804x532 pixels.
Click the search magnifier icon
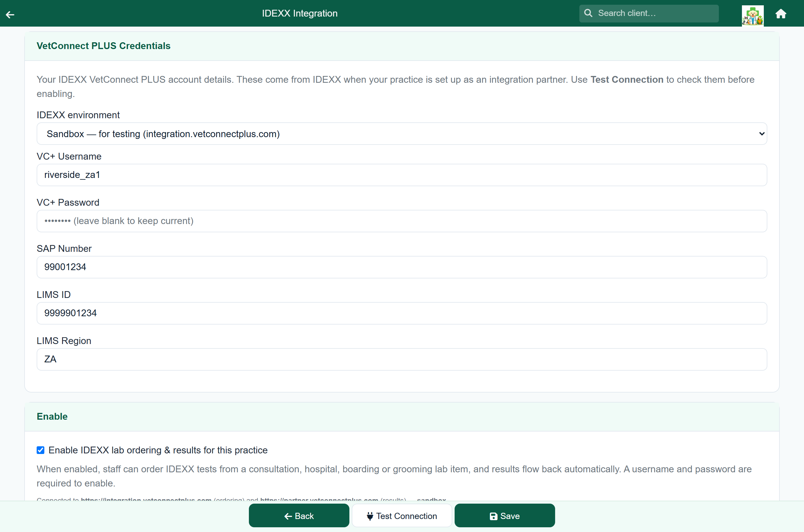coord(588,13)
